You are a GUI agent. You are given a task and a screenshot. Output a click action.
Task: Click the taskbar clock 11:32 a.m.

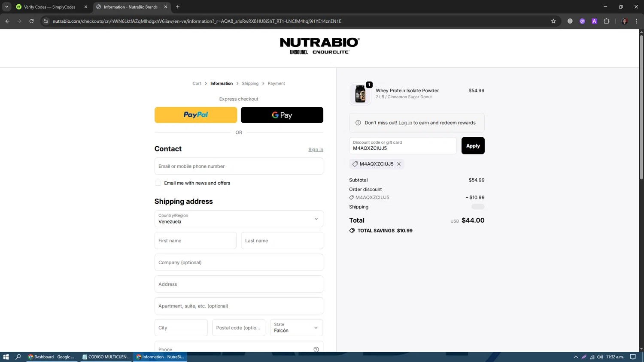tap(615, 357)
